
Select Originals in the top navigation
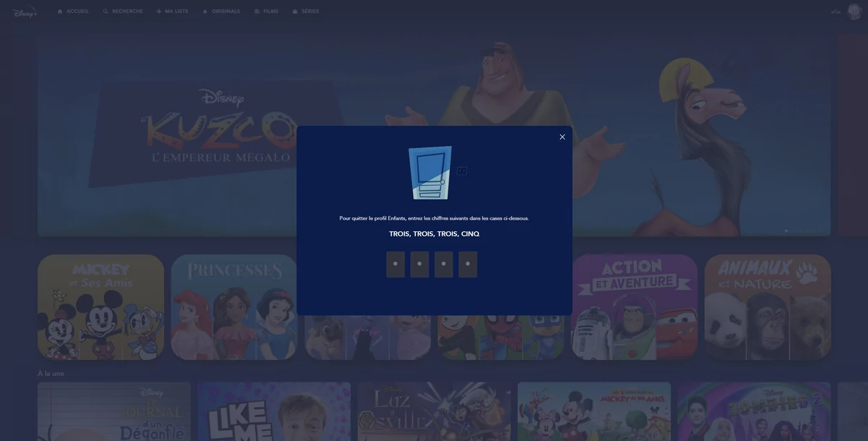coord(221,12)
